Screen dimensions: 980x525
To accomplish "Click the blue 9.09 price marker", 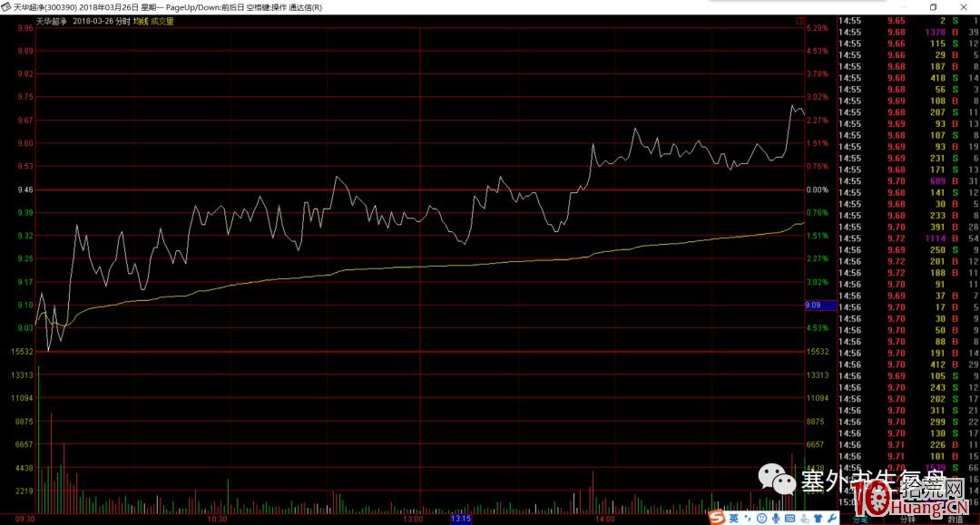I will [x=820, y=306].
